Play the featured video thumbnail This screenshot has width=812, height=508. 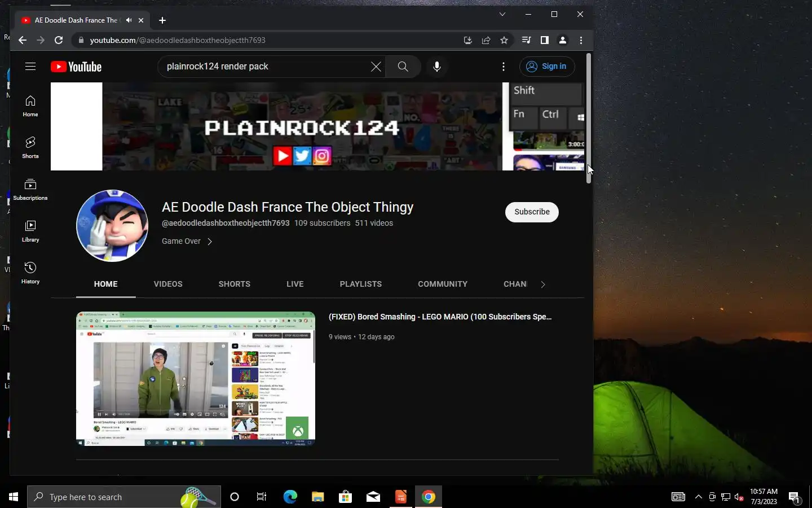click(196, 379)
